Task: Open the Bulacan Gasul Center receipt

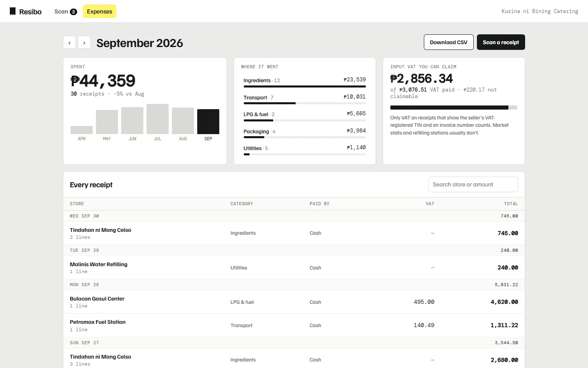Action: click(294, 302)
